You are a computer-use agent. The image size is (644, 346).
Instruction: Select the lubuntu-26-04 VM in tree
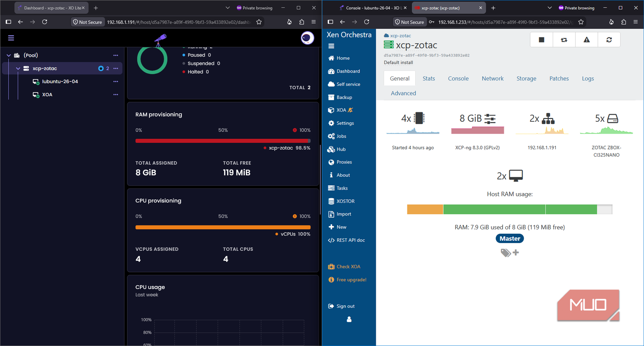click(x=60, y=82)
